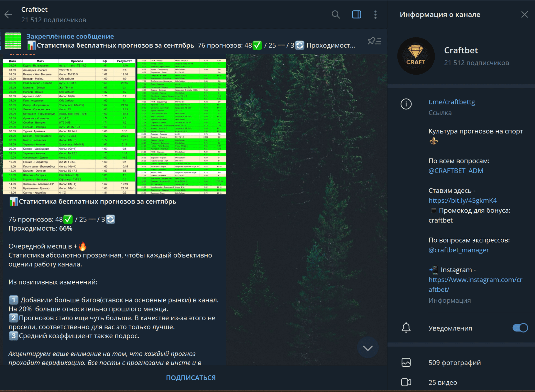
Task: Open the @craftbet_manager contact
Action: (458, 250)
